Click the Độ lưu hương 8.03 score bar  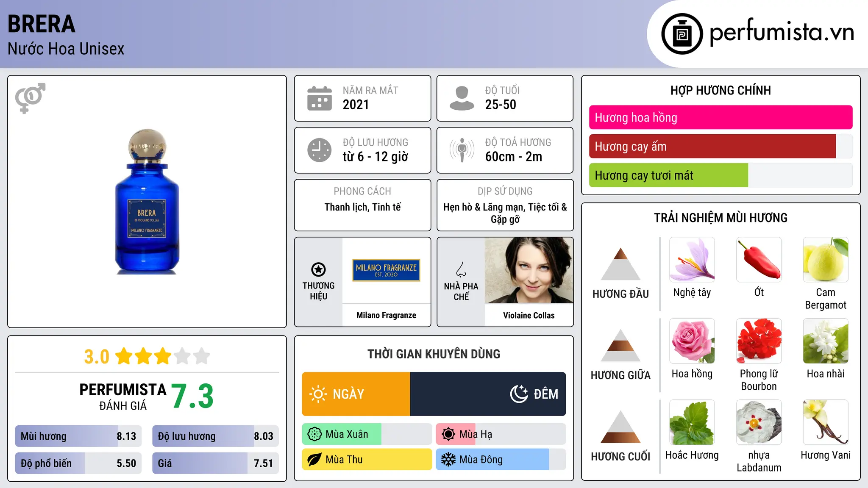pyautogui.click(x=215, y=436)
